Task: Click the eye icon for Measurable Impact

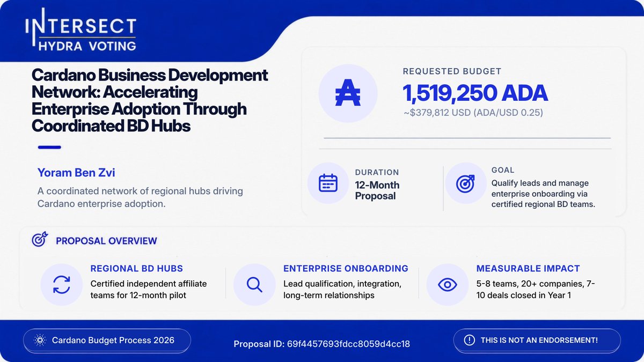Action: 447,284
